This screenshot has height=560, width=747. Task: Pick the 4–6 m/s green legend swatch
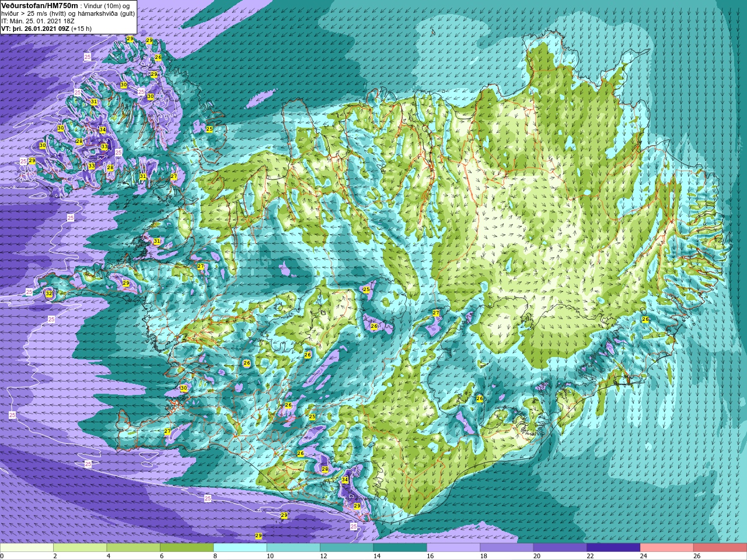[134, 548]
